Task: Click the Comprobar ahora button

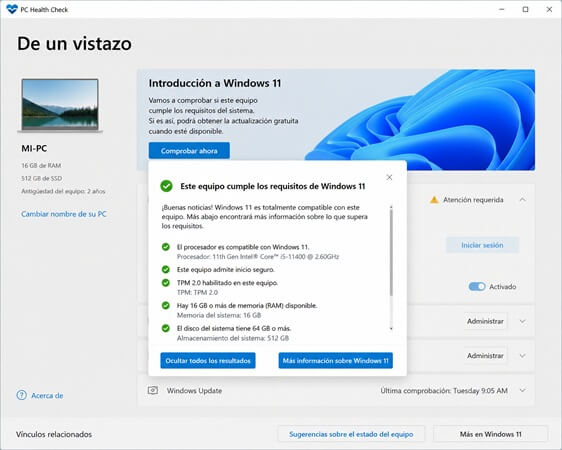Action: coord(189,151)
